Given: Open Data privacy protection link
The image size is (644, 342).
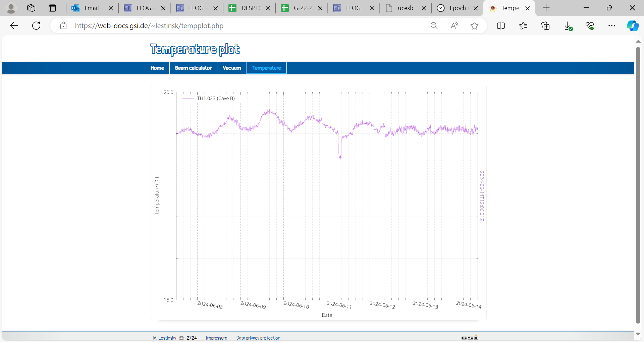Looking at the screenshot, I should coord(258,338).
